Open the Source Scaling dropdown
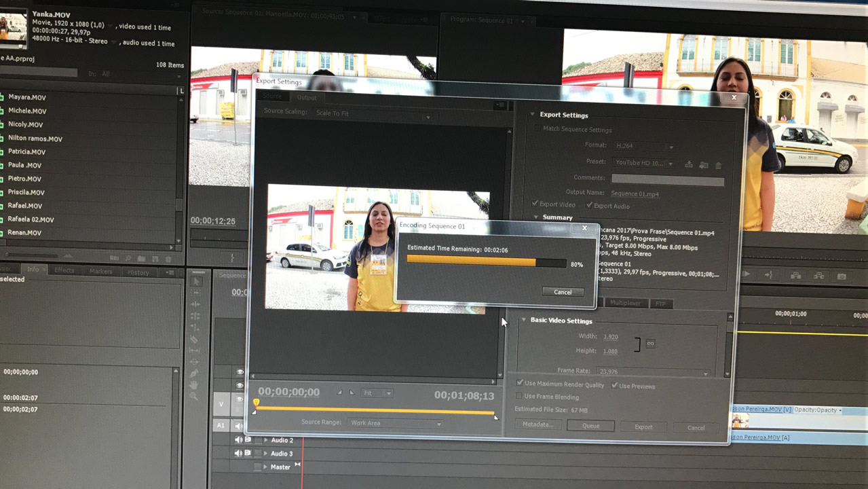Image resolution: width=868 pixels, height=489 pixels. [x=373, y=114]
